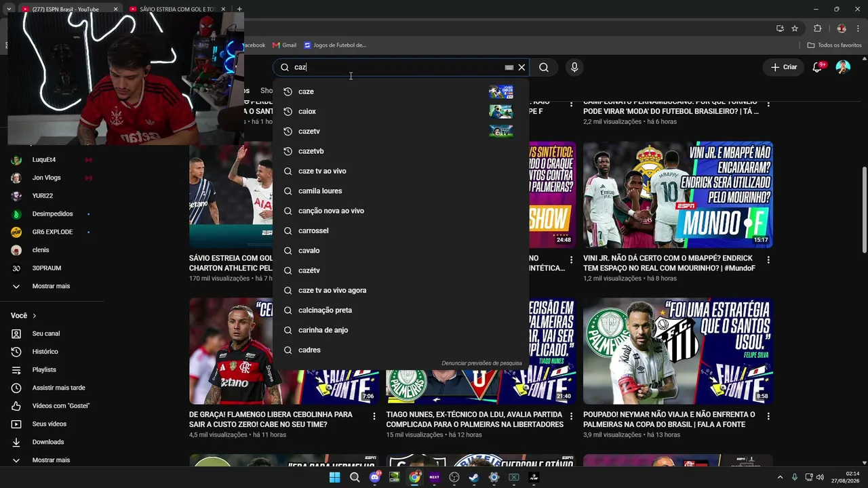Open OBS Studio from the taskbar
Viewport: 868px width, 488px height.
[x=454, y=477]
